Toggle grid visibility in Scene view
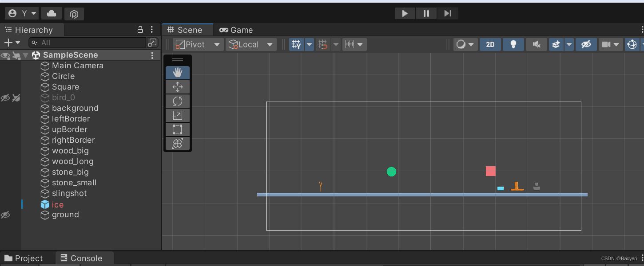The image size is (644, 266). coord(296,44)
